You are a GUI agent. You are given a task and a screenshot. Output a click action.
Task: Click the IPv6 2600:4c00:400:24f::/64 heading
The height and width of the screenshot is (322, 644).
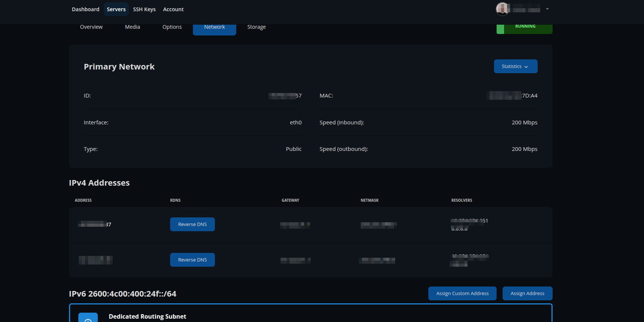[x=123, y=294]
